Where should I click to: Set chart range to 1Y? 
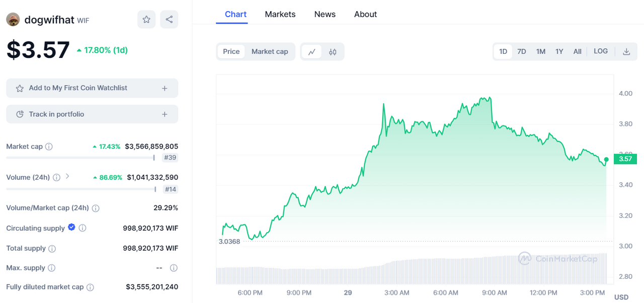559,51
